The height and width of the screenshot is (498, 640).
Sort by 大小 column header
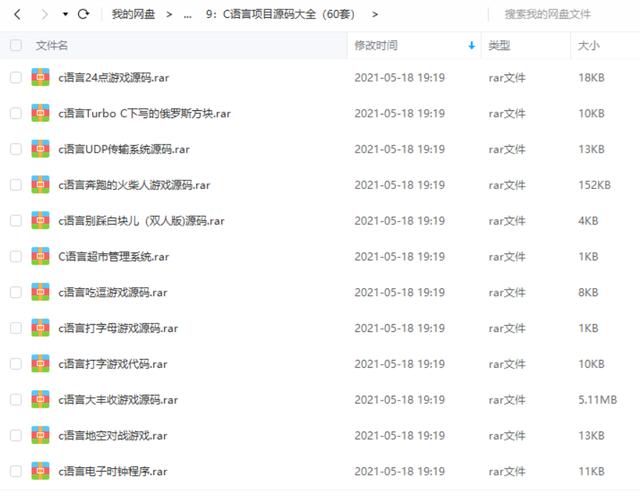point(588,45)
